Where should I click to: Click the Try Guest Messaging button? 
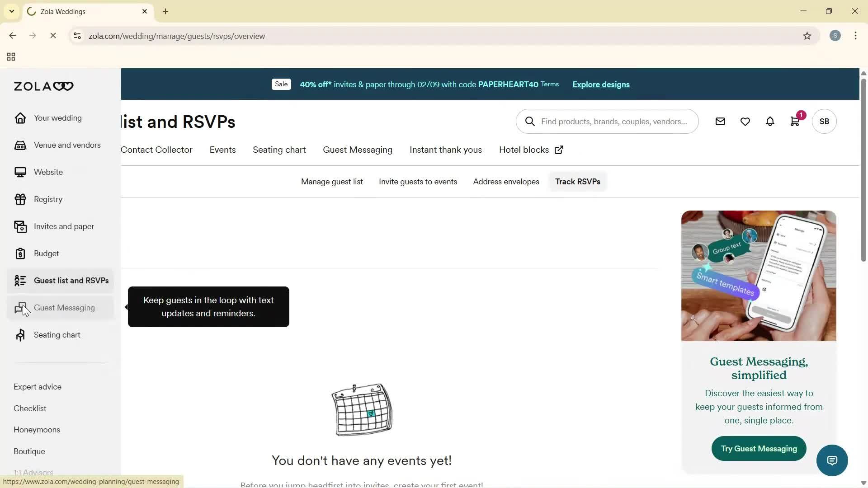(x=759, y=448)
